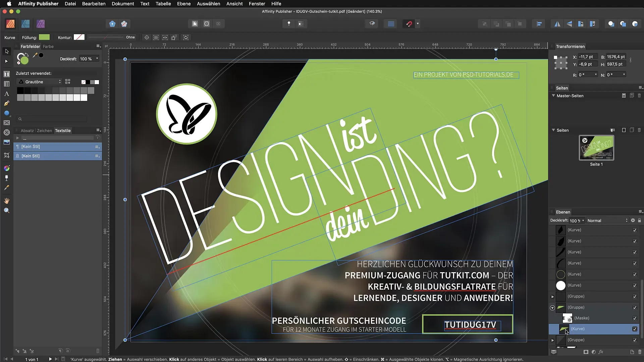The image size is (644, 362).
Task: Collapse the expanded Gruppe layer
Action: (x=552, y=308)
